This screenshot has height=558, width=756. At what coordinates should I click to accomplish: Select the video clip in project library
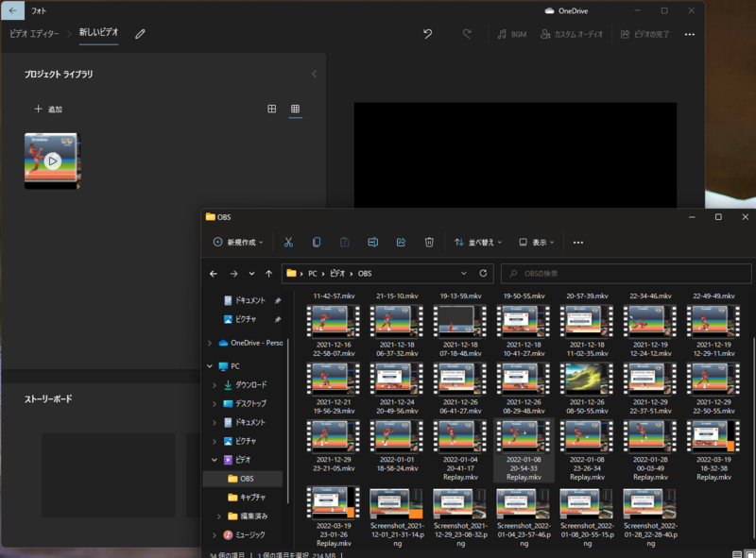tap(53, 161)
